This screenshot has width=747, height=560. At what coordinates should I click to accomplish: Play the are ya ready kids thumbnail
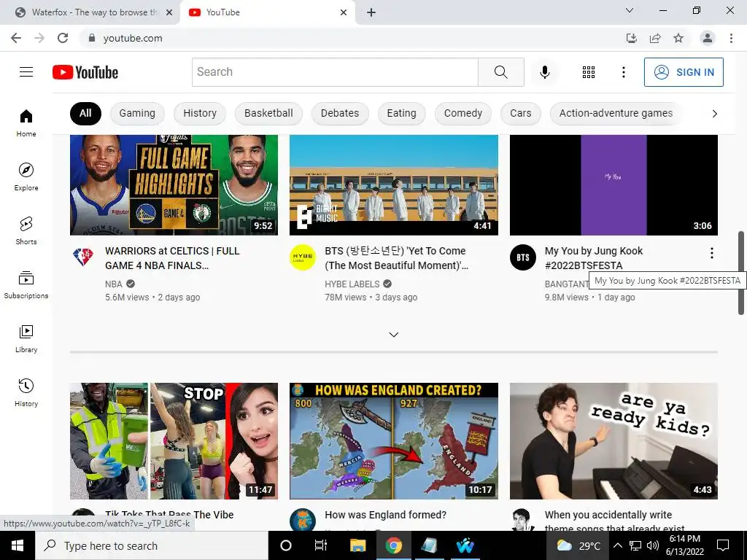(614, 441)
